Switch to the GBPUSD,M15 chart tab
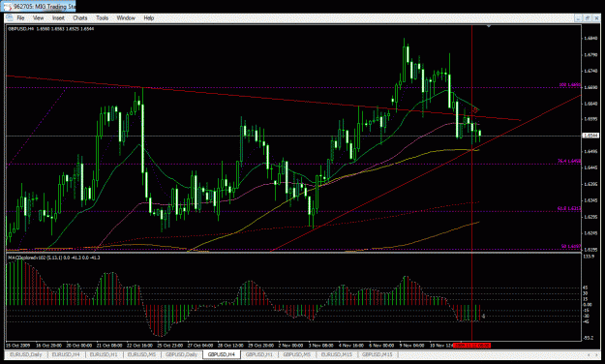 (377, 354)
